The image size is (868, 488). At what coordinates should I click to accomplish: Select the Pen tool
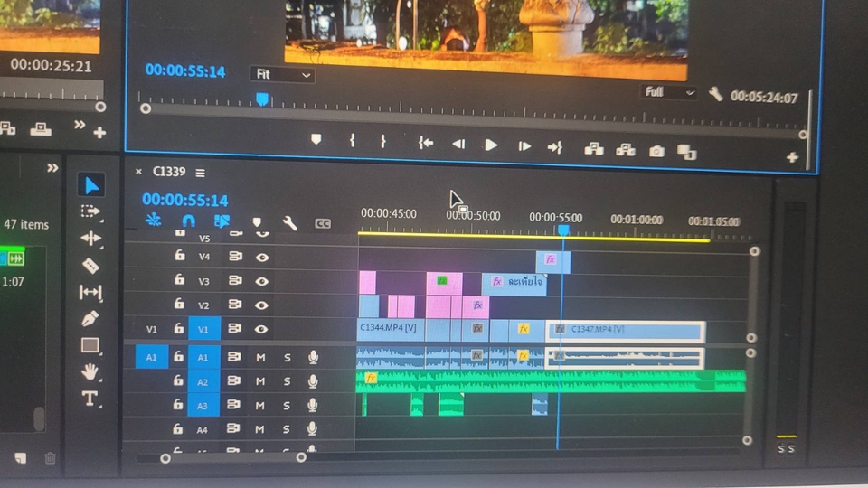coord(90,319)
